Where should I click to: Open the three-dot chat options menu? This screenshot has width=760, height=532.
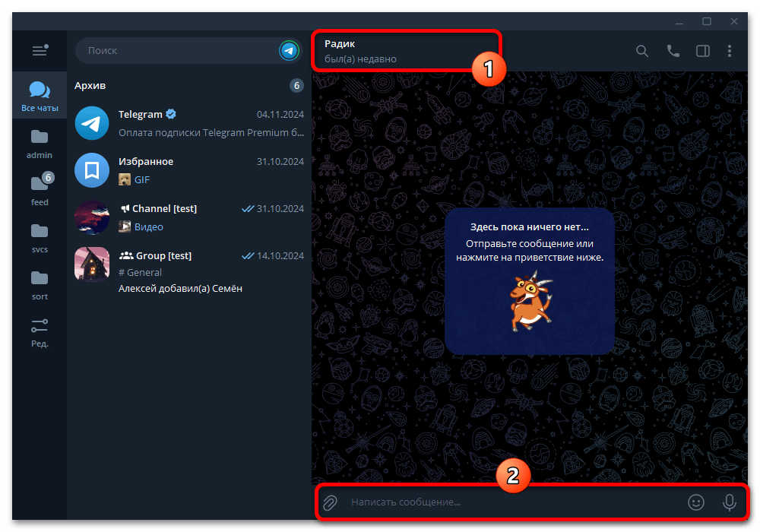[x=730, y=51]
